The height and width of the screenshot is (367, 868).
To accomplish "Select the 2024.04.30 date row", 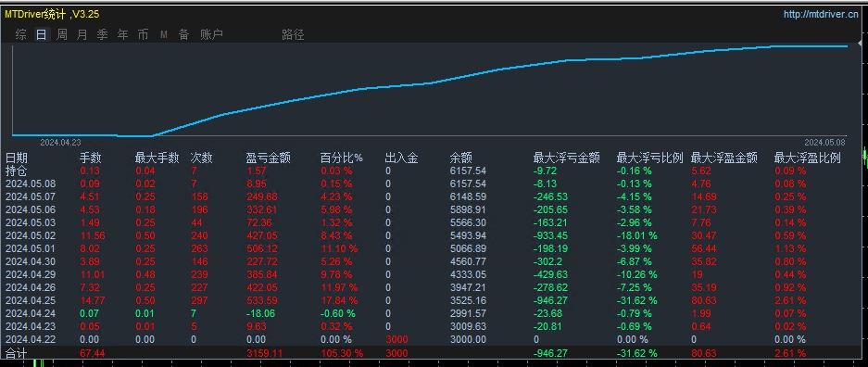I will (31, 262).
